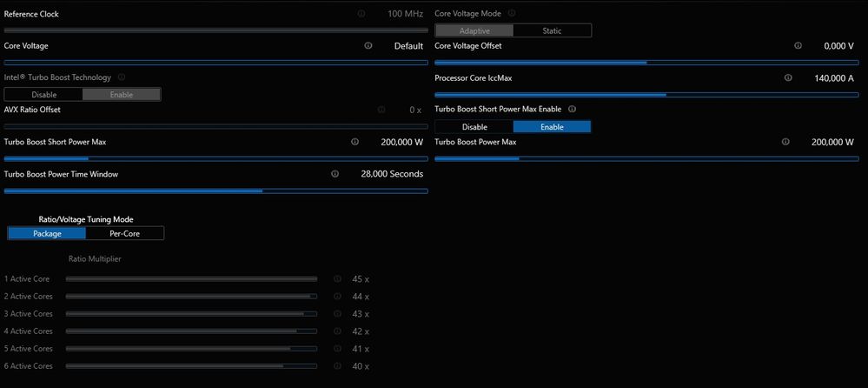Click the 45 x ratio value
The height and width of the screenshot is (388, 868).
tap(361, 279)
